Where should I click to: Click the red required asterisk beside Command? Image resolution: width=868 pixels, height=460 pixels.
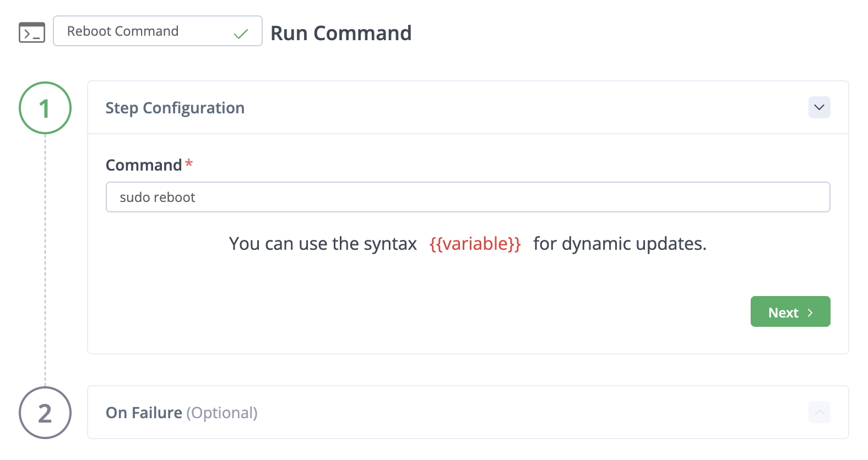(x=189, y=163)
